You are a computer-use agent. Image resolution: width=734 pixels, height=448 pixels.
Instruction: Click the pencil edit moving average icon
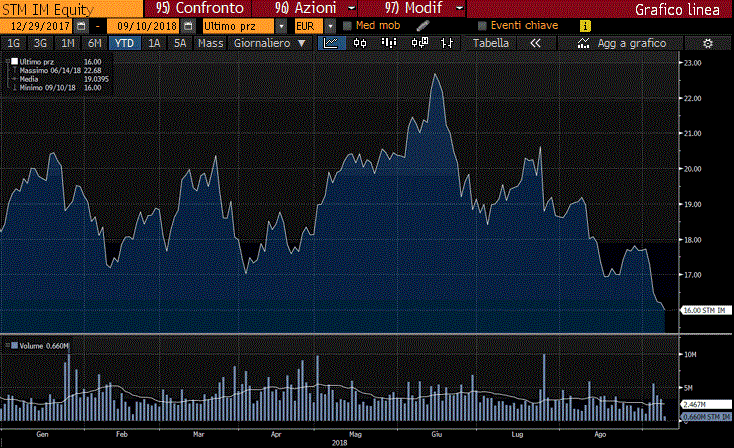point(423,26)
